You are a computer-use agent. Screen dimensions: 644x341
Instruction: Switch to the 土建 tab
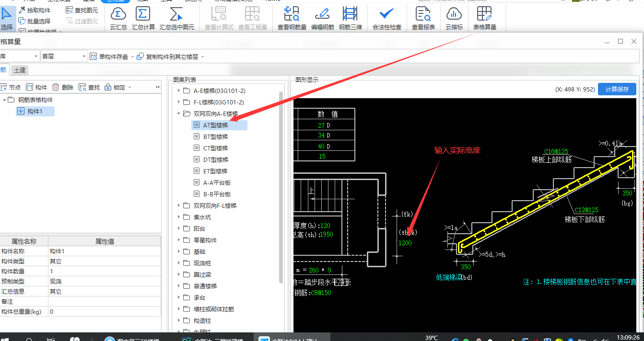tap(20, 70)
